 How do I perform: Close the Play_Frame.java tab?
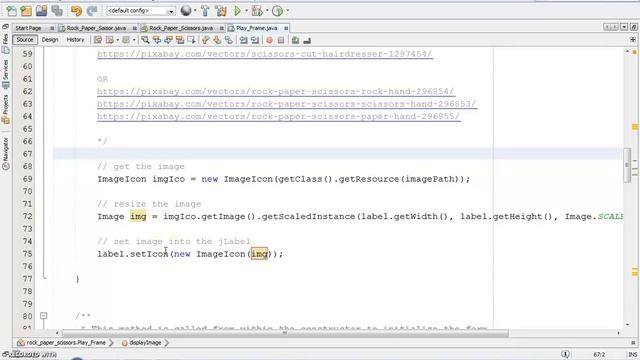point(286,28)
